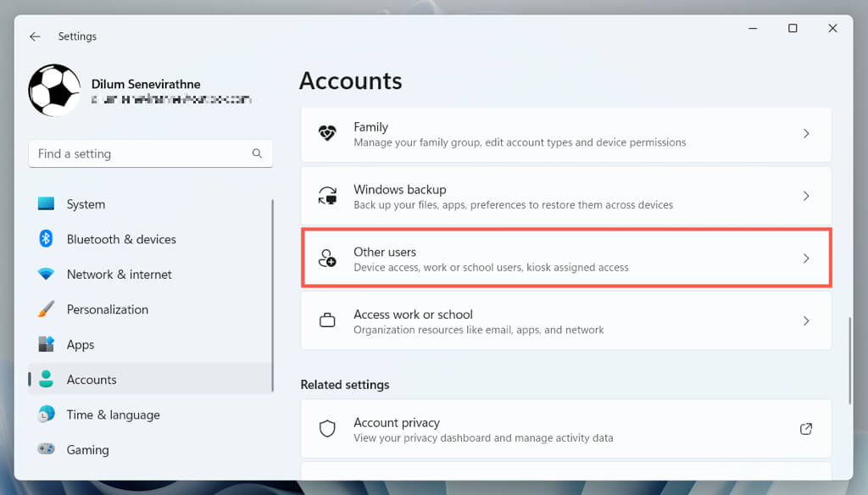Click the Bluetooth & devices icon

click(x=47, y=239)
